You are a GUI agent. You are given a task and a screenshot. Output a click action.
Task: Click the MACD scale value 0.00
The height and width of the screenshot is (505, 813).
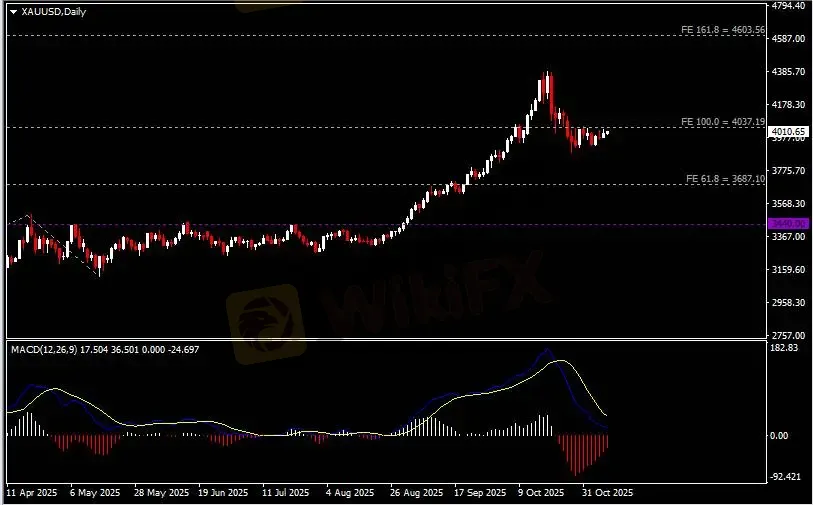pyautogui.click(x=779, y=436)
